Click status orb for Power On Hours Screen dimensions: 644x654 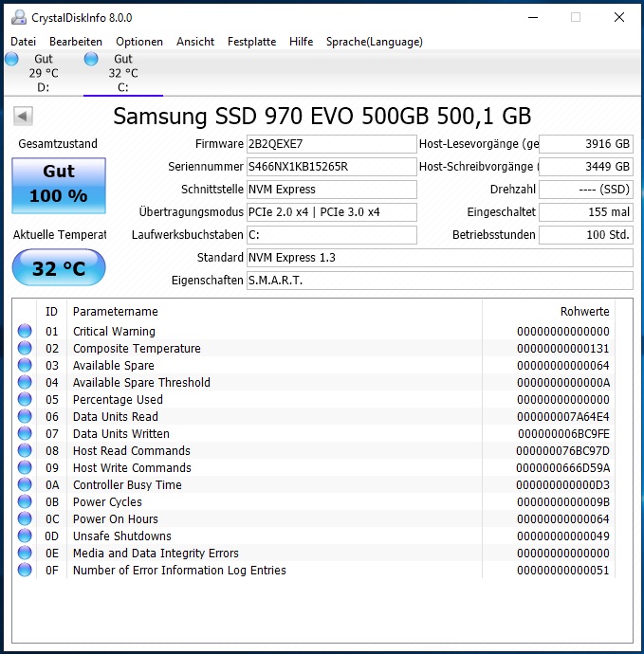point(25,519)
